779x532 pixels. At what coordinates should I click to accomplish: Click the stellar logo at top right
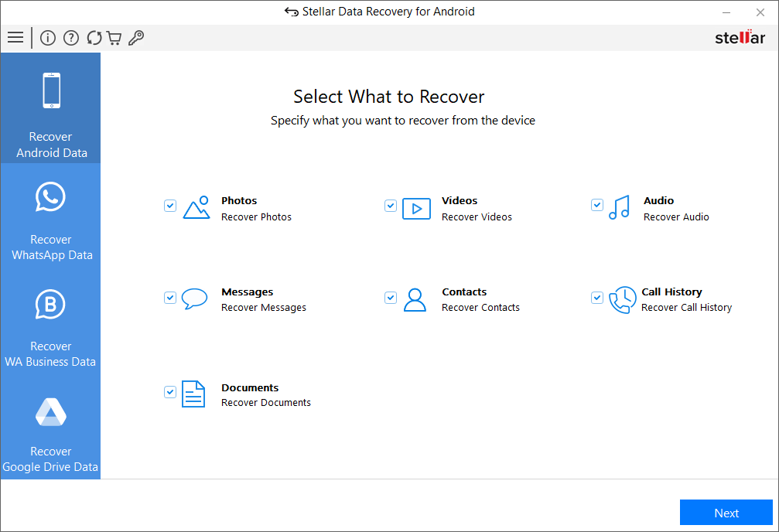739,36
